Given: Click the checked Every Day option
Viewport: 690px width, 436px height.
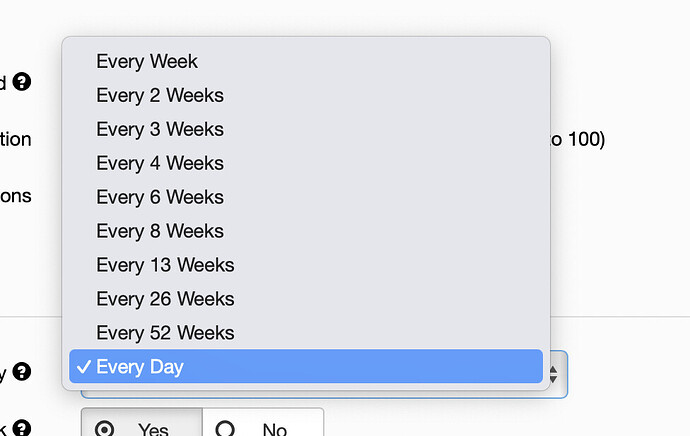Looking at the screenshot, I should tap(306, 366).
